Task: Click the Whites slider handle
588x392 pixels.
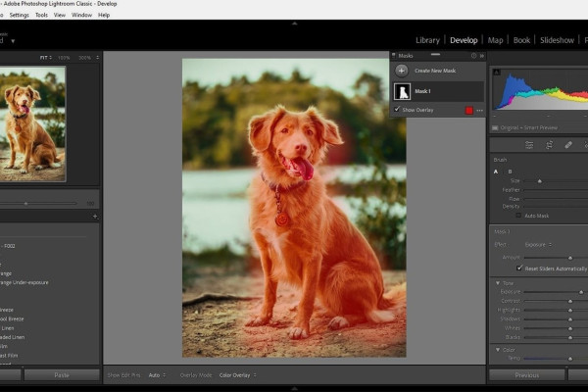Action: coord(570,328)
